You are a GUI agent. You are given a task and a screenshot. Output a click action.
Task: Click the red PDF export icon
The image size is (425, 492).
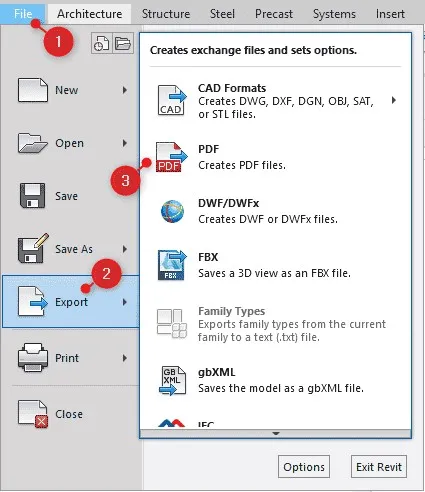click(x=171, y=157)
